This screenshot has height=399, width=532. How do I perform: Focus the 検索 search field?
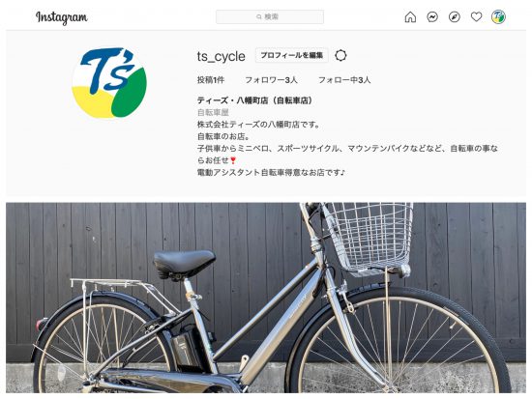click(270, 16)
